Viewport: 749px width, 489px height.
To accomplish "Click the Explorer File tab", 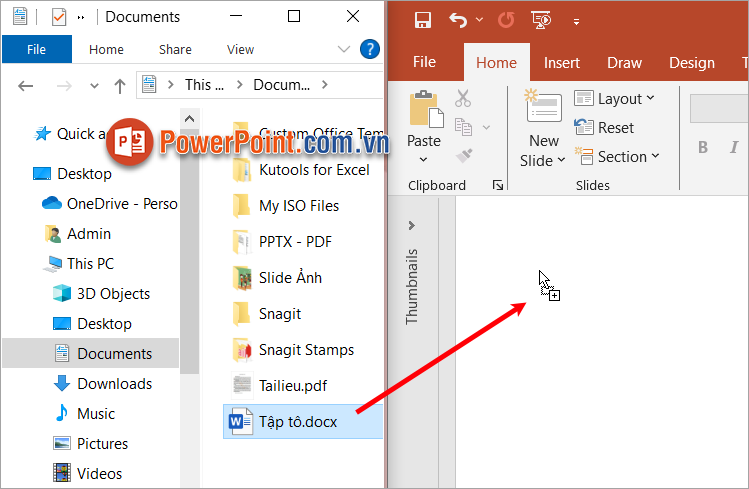I will (37, 49).
